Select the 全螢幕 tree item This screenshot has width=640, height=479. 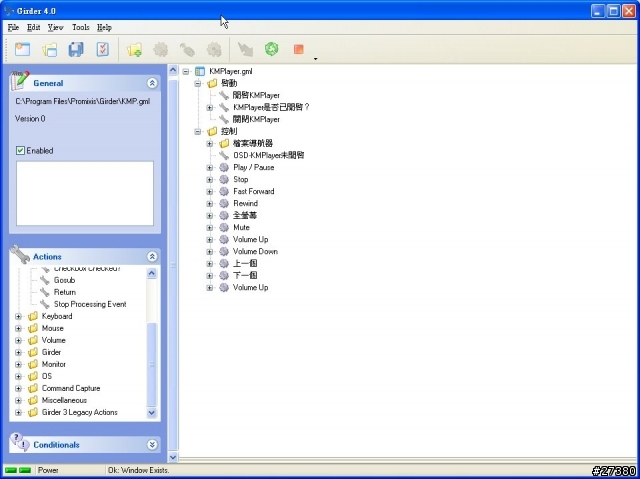click(244, 215)
